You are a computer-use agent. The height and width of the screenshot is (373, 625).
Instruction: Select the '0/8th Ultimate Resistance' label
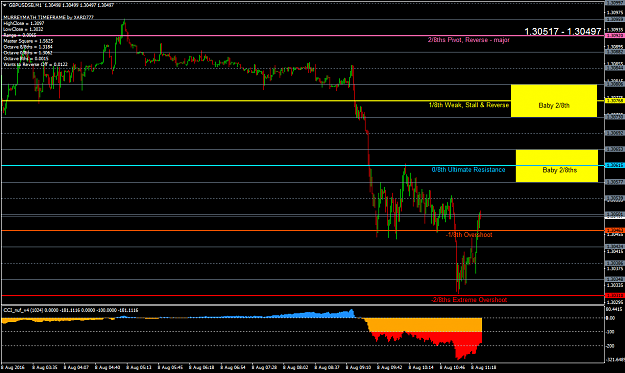(x=468, y=170)
